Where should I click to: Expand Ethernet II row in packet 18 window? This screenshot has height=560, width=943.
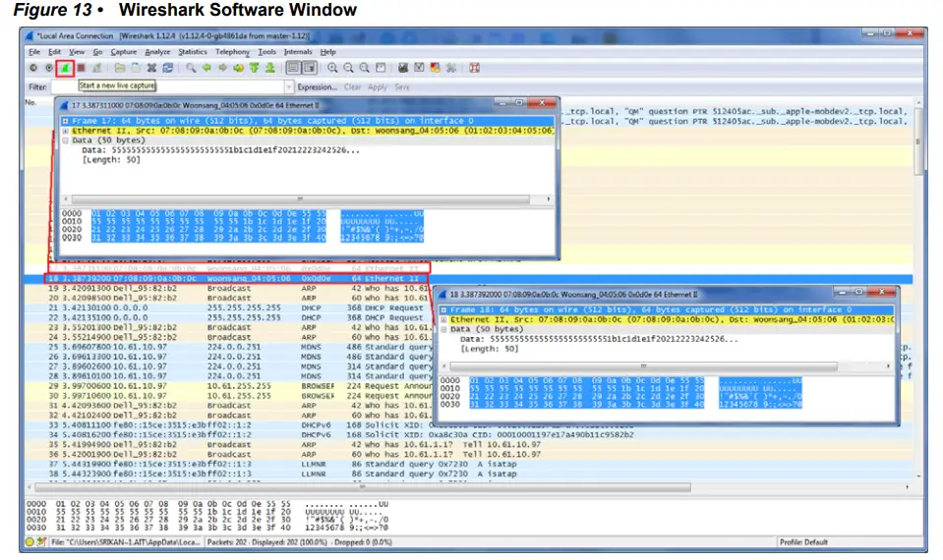[443, 319]
